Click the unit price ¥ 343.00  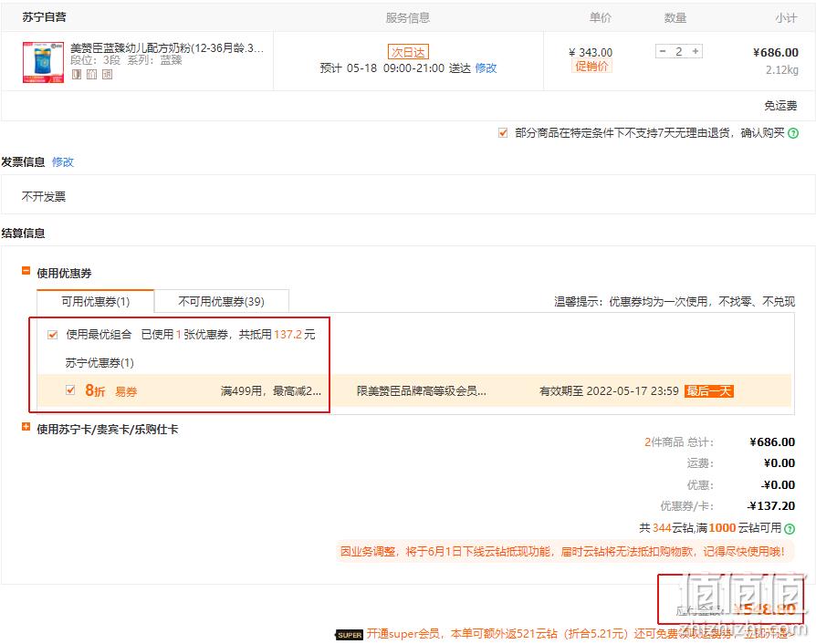[591, 53]
